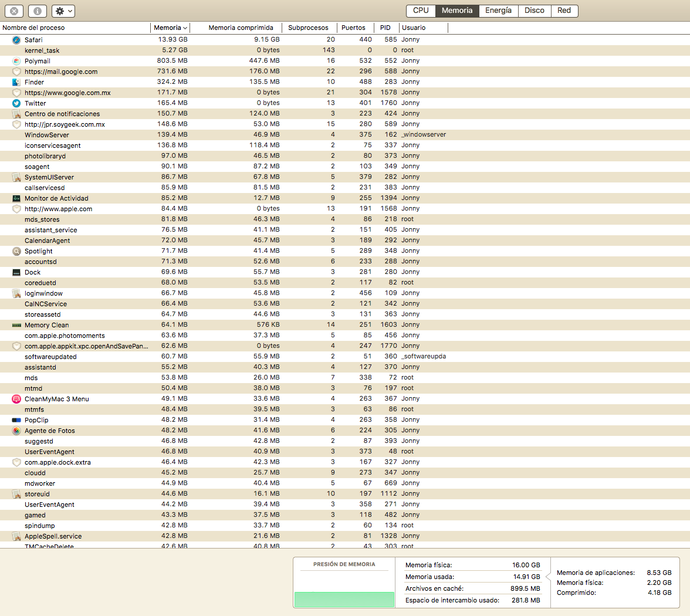Screen dimensions: 690x616
Task: Click the process info inspector button
Action: 37,11
